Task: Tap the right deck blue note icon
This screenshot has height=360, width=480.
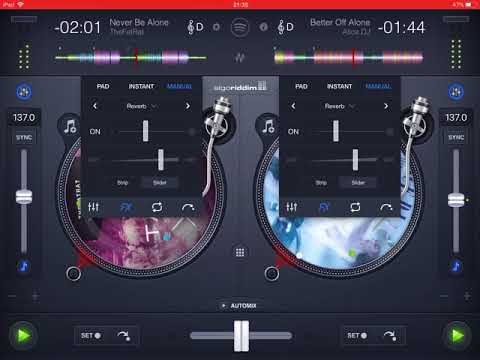Action: 455,266
